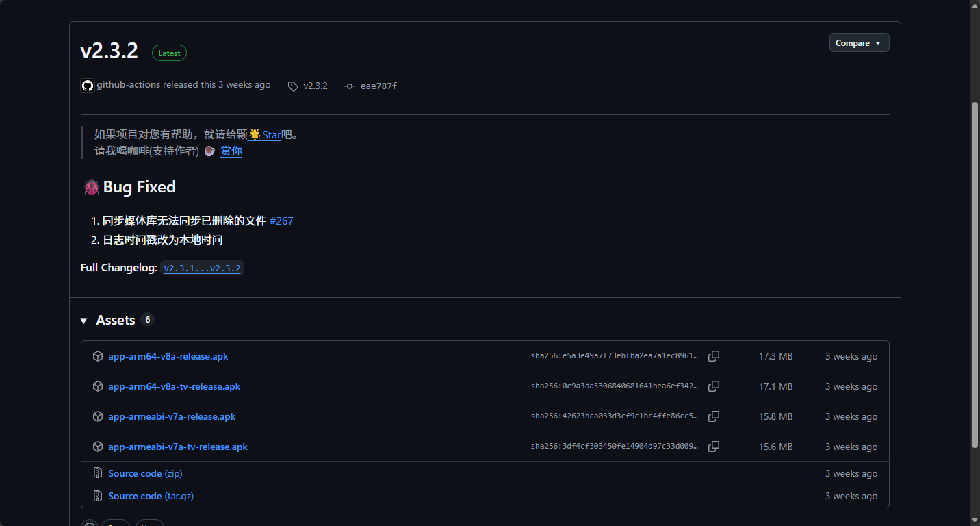Click the Star link in the note

click(271, 135)
